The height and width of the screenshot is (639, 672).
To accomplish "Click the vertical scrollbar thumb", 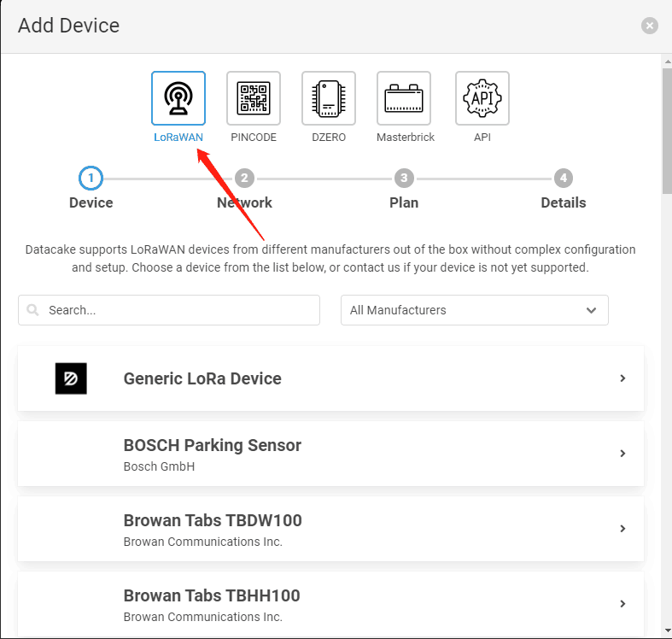I will [x=667, y=131].
